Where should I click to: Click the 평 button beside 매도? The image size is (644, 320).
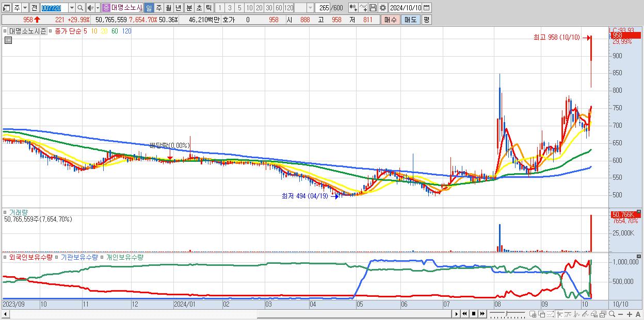[x=426, y=20]
